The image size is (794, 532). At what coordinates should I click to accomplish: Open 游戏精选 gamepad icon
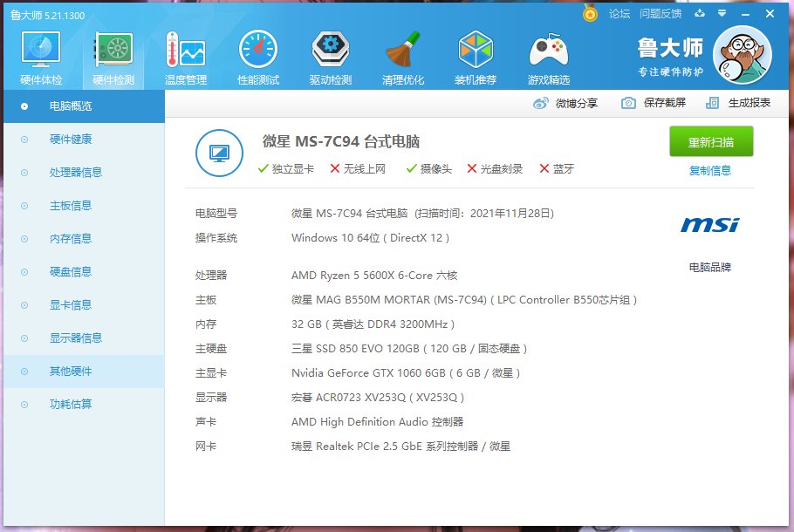pos(549,50)
